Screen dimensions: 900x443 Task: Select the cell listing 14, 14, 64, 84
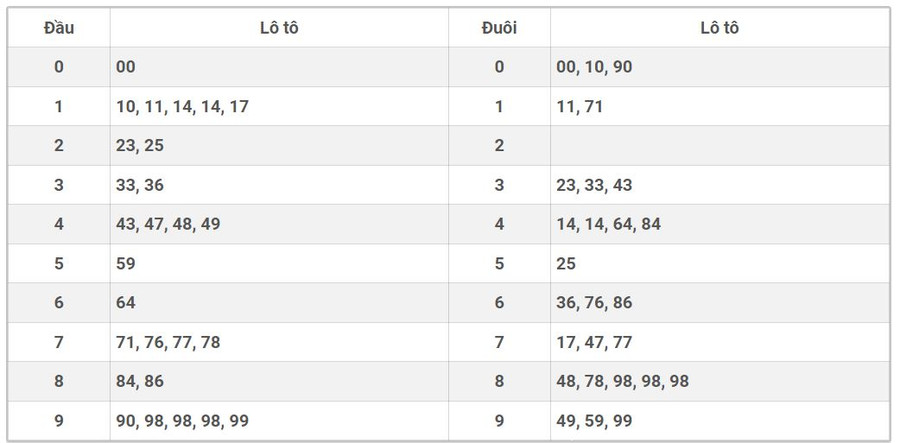[x=608, y=224]
